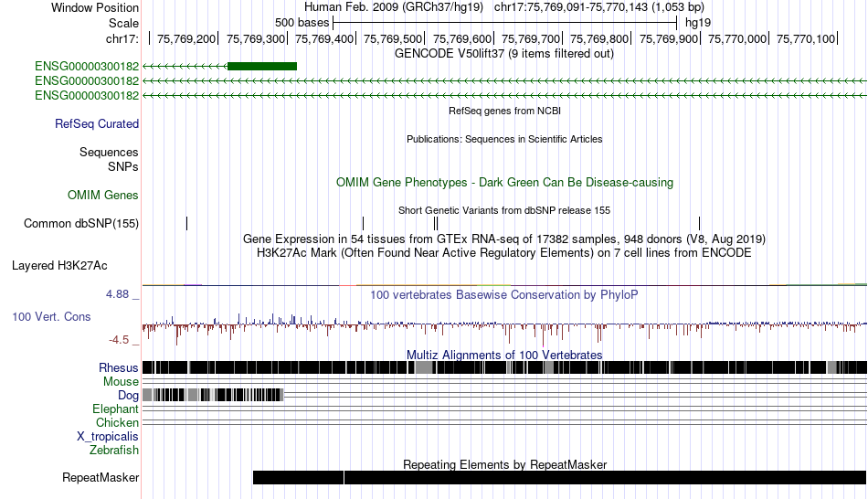Click the chr17:75,769,091-75,770,143 position text

pos(599,7)
